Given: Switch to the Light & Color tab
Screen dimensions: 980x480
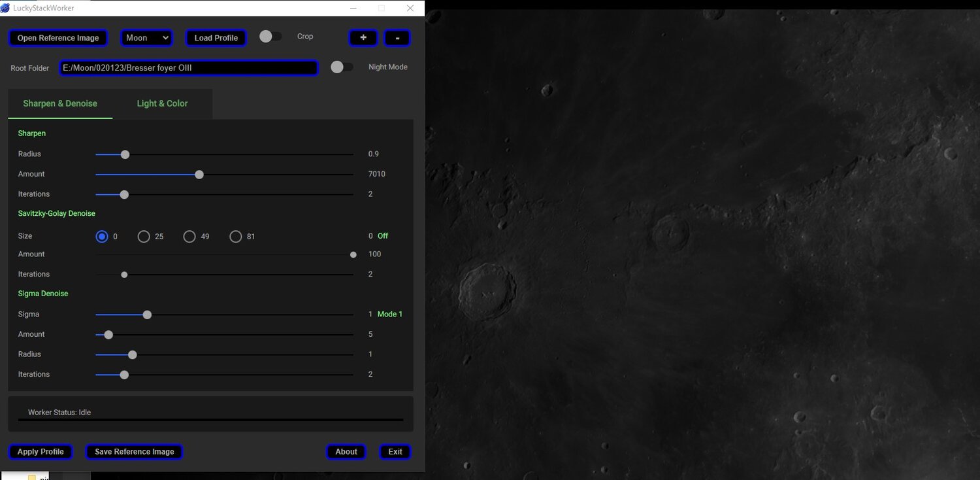Looking at the screenshot, I should point(162,103).
